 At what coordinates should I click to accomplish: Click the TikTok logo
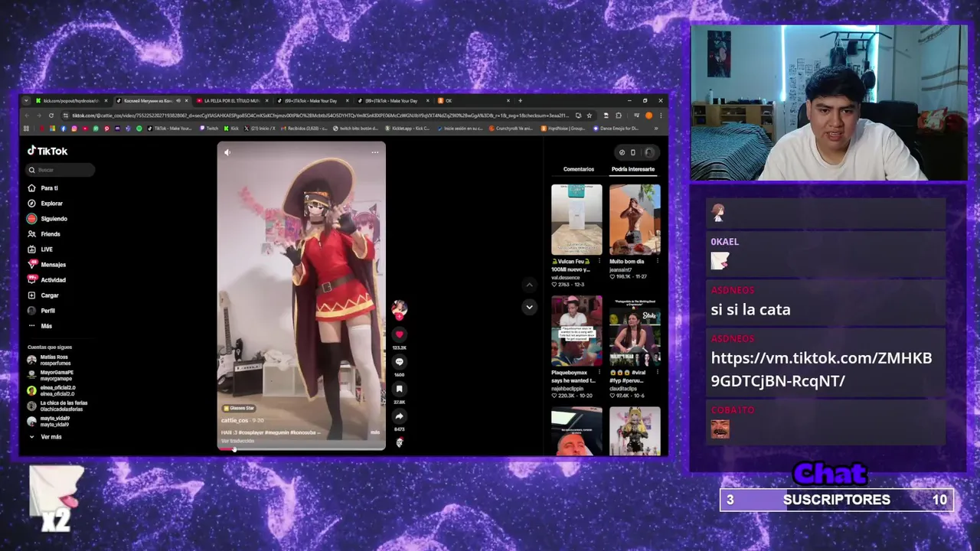tap(47, 151)
